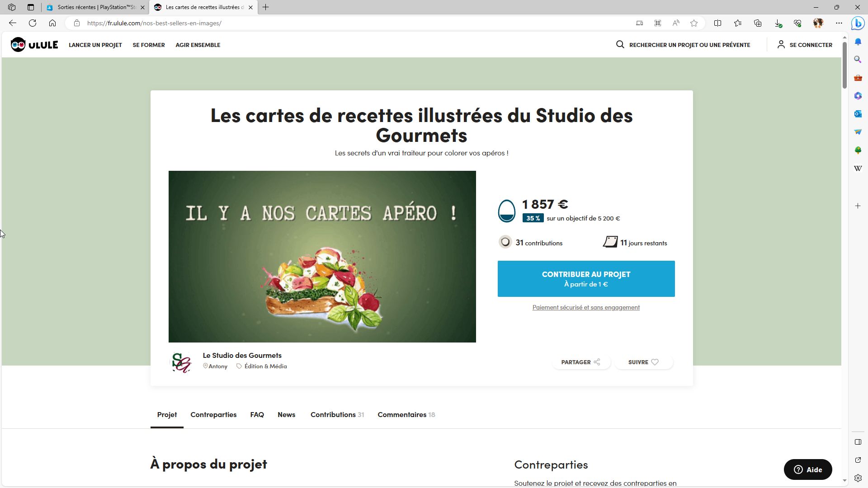The height and width of the screenshot is (488, 868).
Task: Click the 35 % progress badge
Action: pyautogui.click(x=533, y=218)
